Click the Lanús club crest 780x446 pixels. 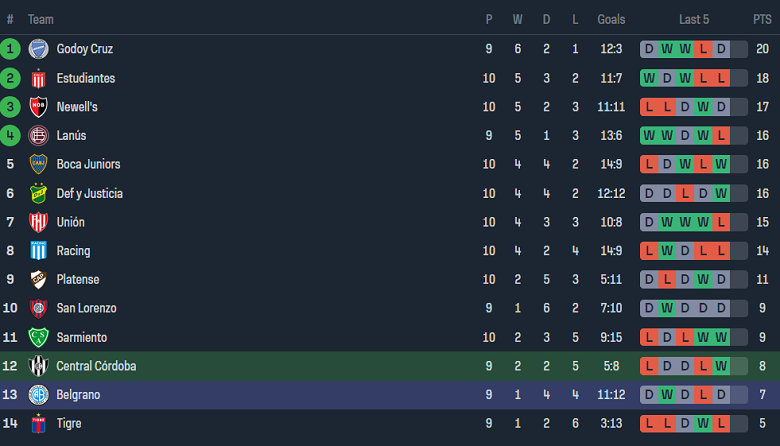[38, 136]
